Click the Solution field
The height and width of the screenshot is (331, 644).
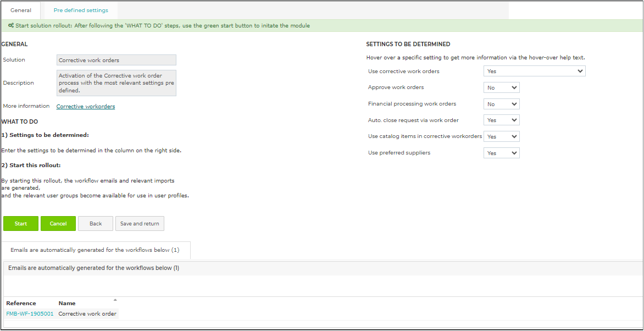(x=116, y=60)
